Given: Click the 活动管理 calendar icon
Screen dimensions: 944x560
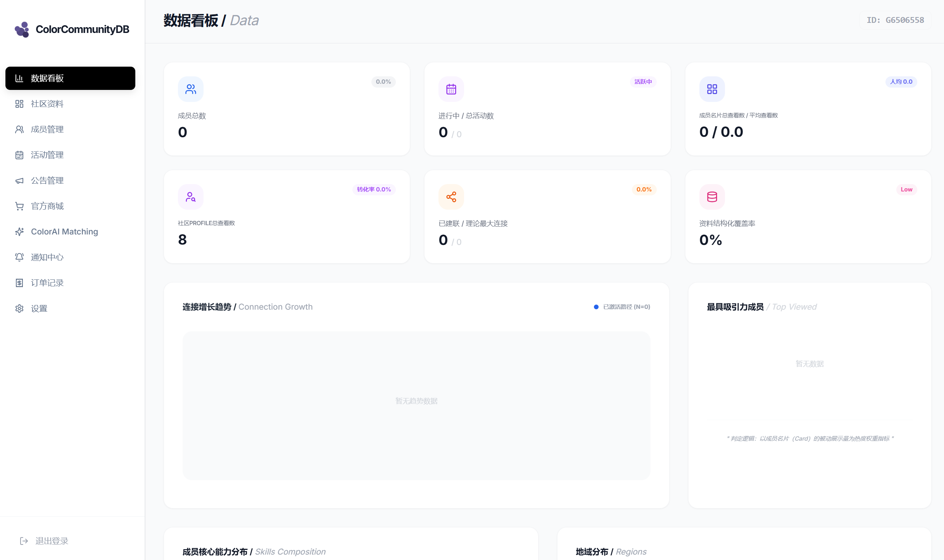Looking at the screenshot, I should click(19, 155).
